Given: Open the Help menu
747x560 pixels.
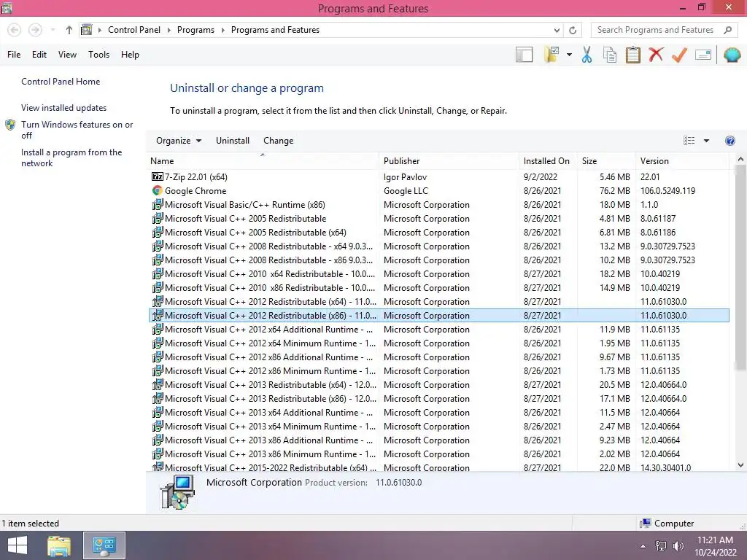Looking at the screenshot, I should [x=130, y=55].
